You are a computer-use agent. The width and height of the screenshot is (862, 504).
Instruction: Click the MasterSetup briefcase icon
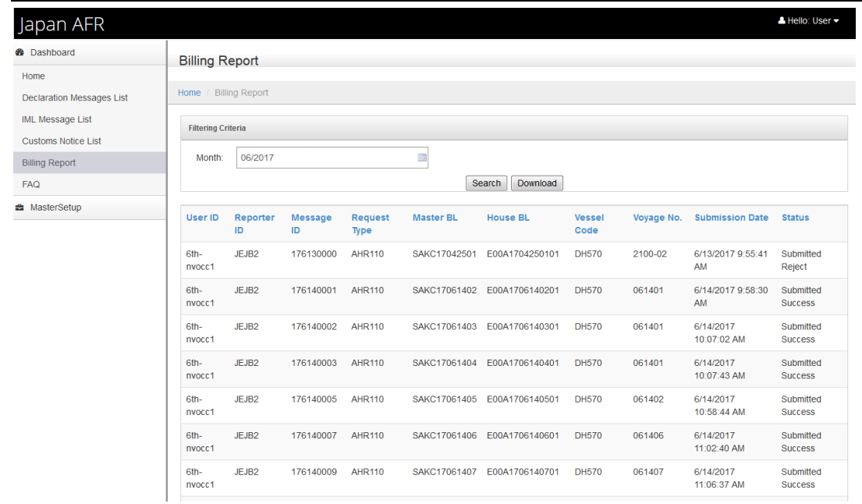click(20, 208)
